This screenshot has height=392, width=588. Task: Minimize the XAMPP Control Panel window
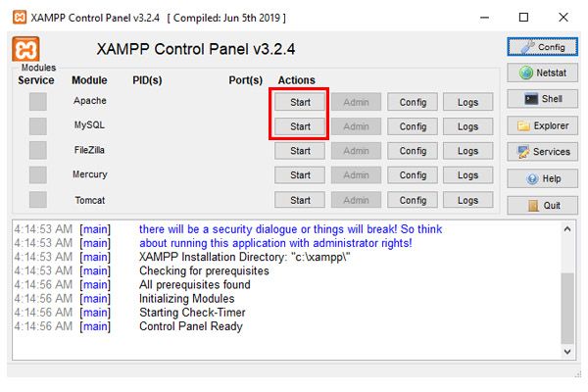(x=484, y=18)
